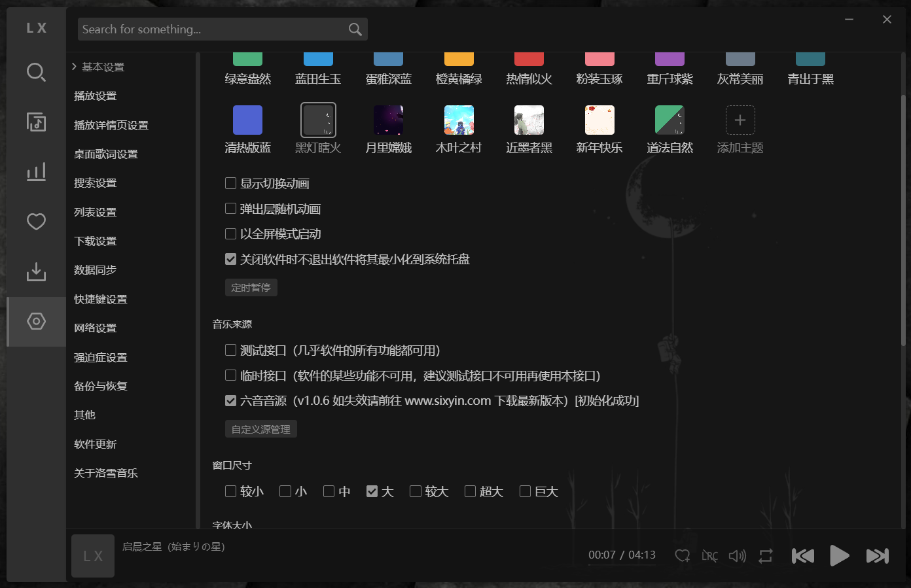Set window size to 较小
Viewport: 911px width, 588px height.
click(230, 491)
